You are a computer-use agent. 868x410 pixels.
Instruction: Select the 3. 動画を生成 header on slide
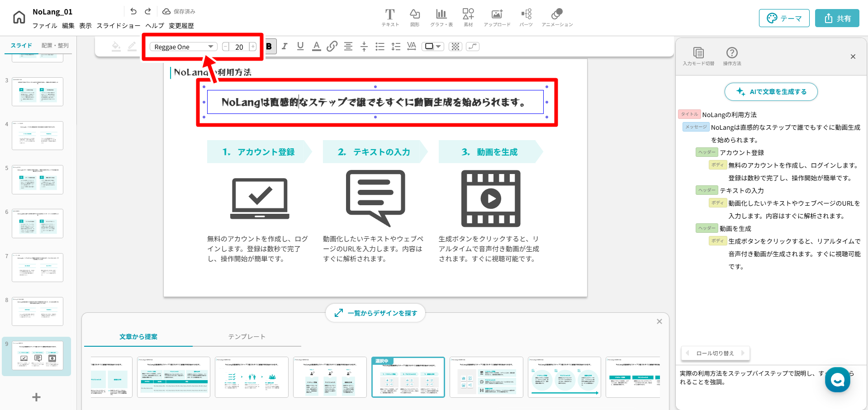(490, 152)
